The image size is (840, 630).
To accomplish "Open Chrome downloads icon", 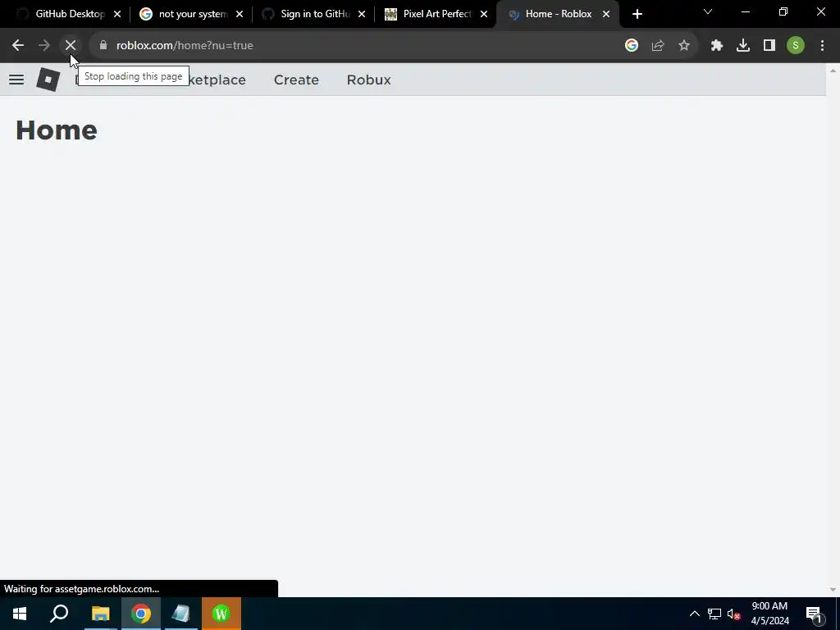I will point(743,46).
